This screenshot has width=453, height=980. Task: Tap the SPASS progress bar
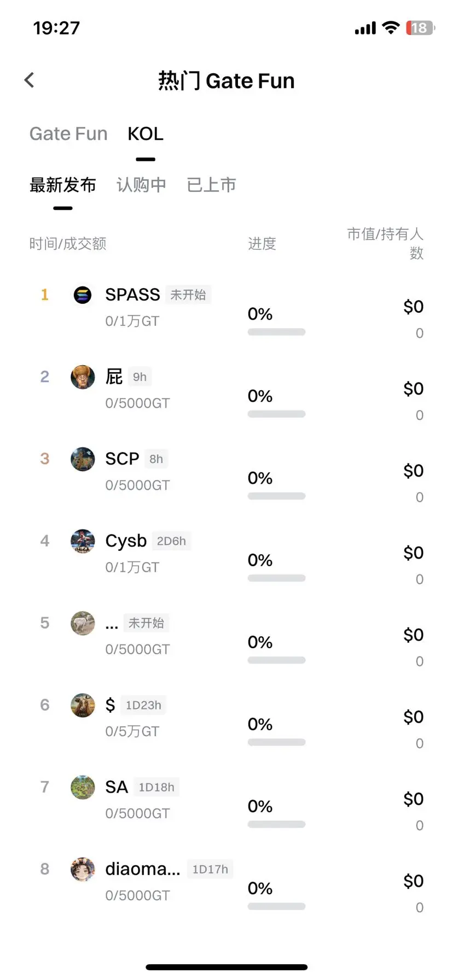276,332
